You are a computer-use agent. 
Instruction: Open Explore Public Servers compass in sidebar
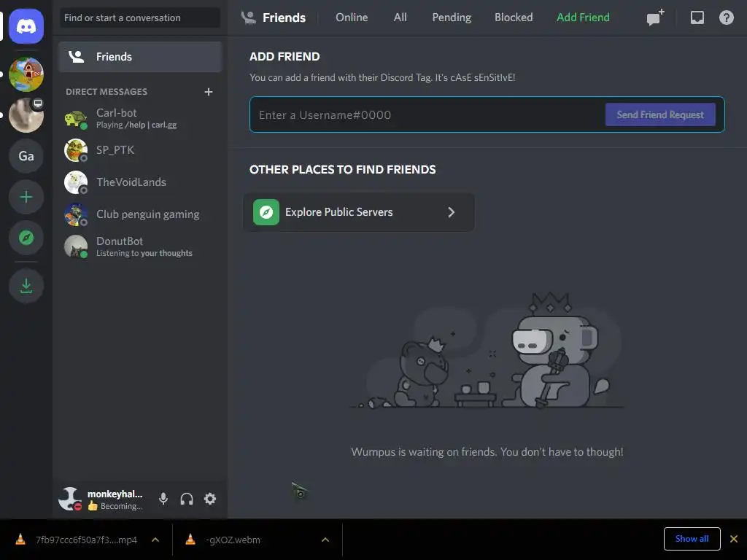[26, 238]
